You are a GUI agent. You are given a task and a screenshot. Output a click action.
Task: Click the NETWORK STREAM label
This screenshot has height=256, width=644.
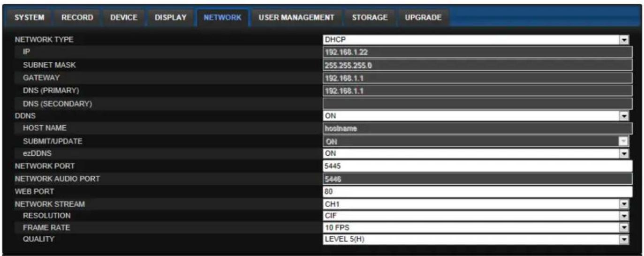coord(50,204)
